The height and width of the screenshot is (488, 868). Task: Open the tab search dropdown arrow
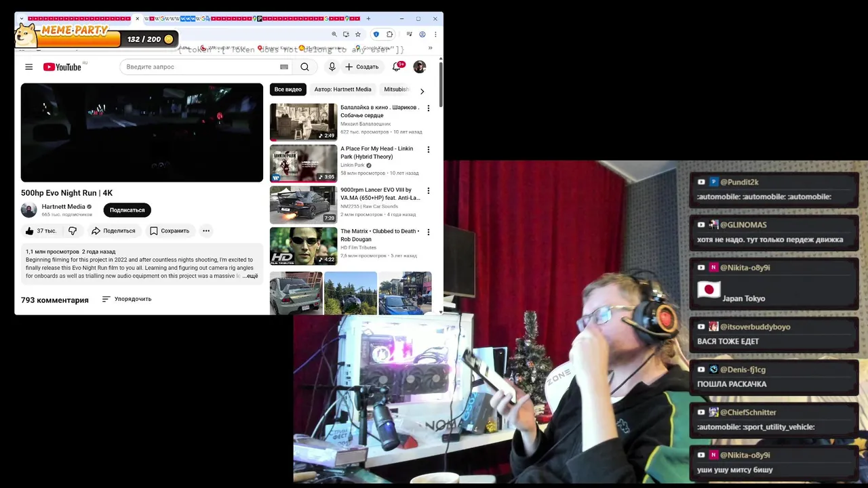[22, 18]
